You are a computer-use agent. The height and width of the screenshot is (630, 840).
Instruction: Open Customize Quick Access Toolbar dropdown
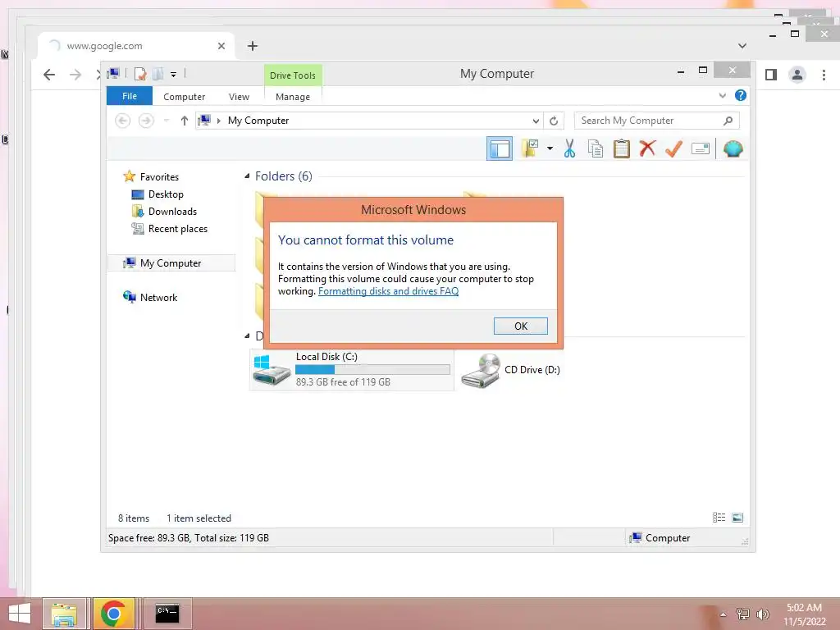click(174, 75)
